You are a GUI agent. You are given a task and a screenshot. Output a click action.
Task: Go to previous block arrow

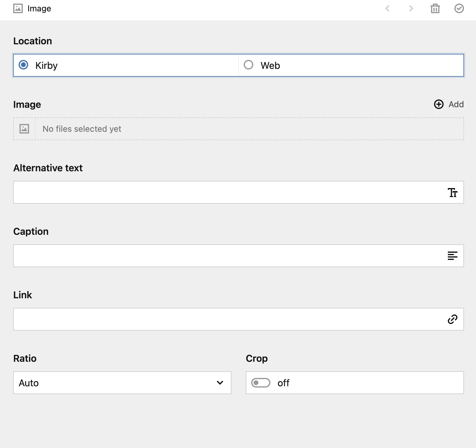coord(387,9)
